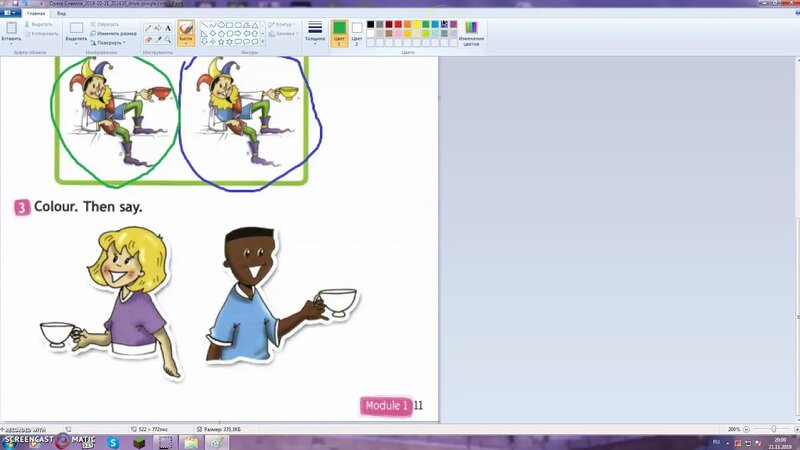Choose the Left arrow shape
Viewport: 800px width, 450px height.
coord(246,33)
